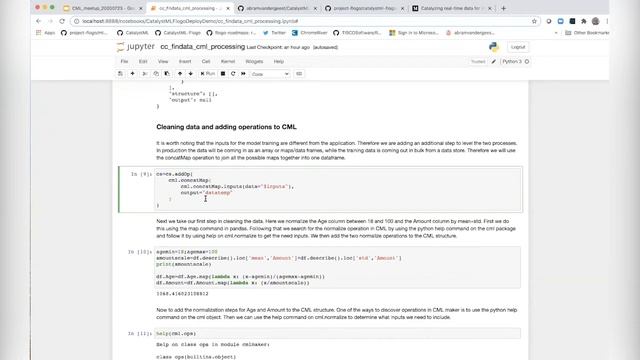
Task: Open the Edit menu
Action: tap(143, 62)
